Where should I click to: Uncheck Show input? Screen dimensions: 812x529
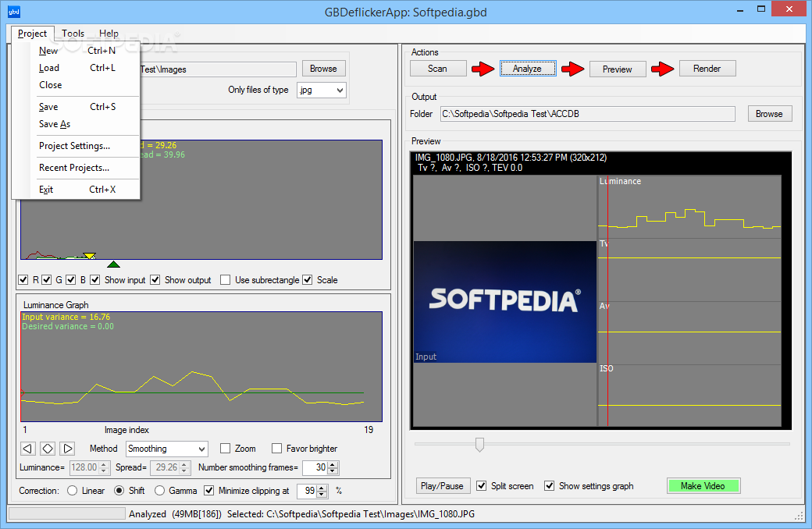(94, 280)
